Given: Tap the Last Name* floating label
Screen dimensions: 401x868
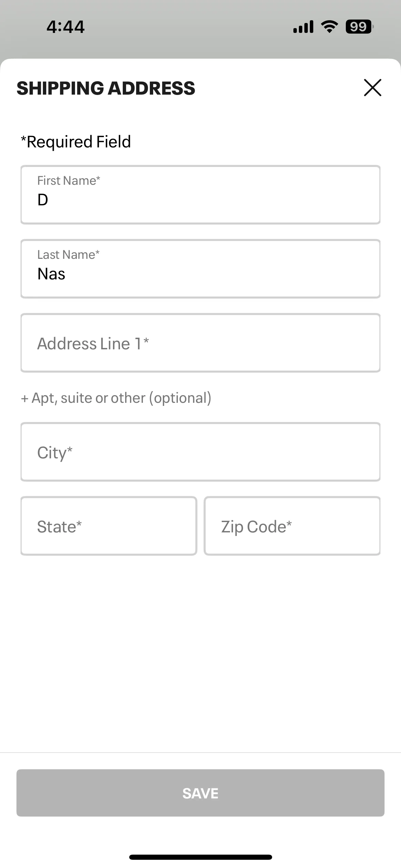Looking at the screenshot, I should 68,254.
